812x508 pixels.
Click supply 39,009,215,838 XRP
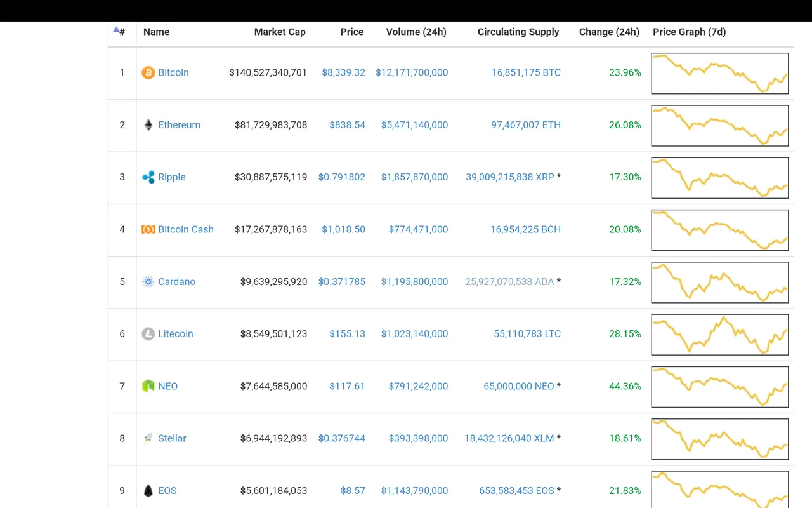click(x=510, y=177)
